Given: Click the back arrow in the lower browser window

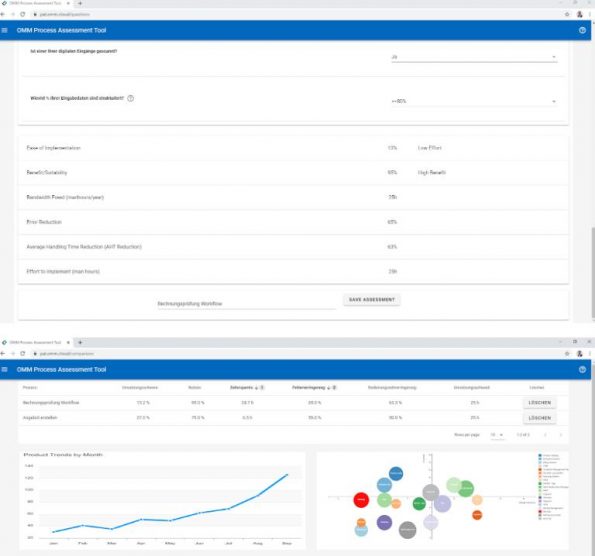Looking at the screenshot, I should pos(3,353).
